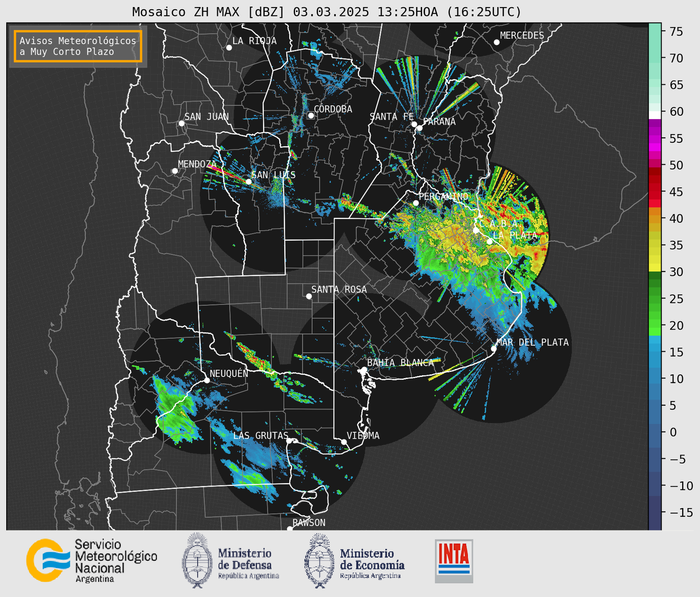Click the PERGAMINO city marker dot
The image size is (700, 597).
tap(416, 203)
